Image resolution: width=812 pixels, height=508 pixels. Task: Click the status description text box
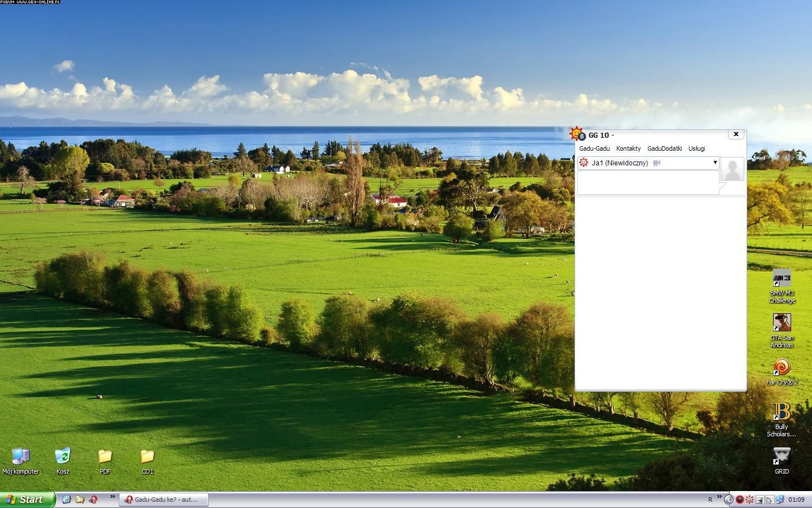pos(648,183)
